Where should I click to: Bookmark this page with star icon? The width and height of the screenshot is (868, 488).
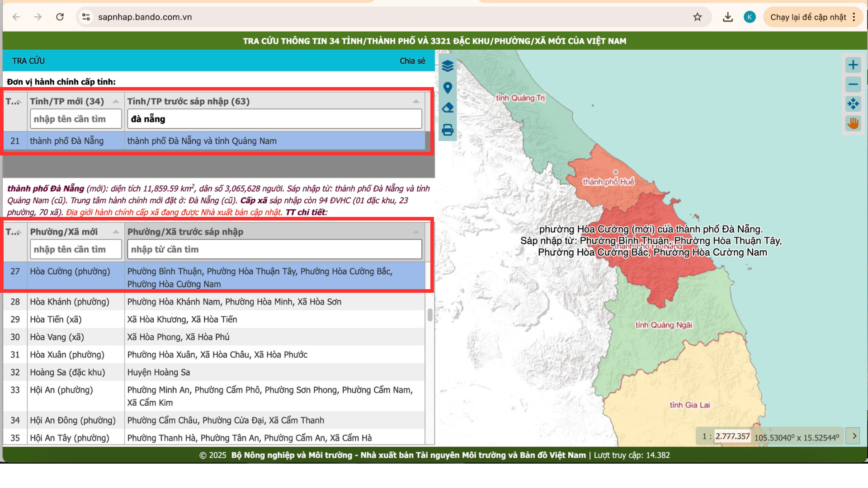(698, 17)
